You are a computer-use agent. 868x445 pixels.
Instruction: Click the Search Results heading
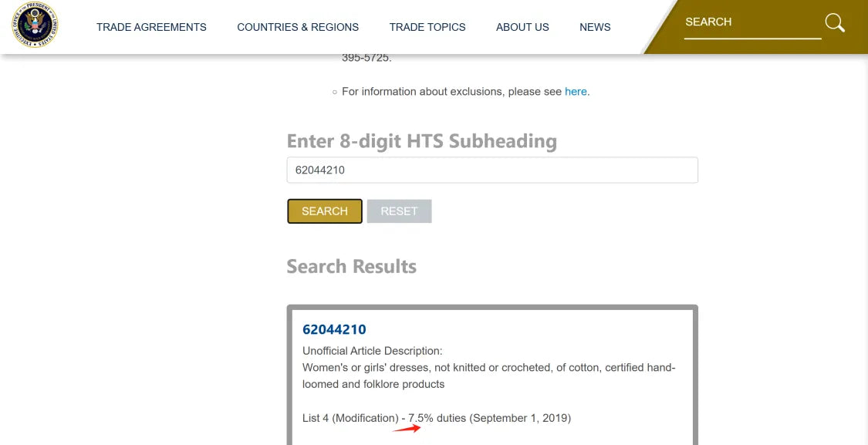352,266
